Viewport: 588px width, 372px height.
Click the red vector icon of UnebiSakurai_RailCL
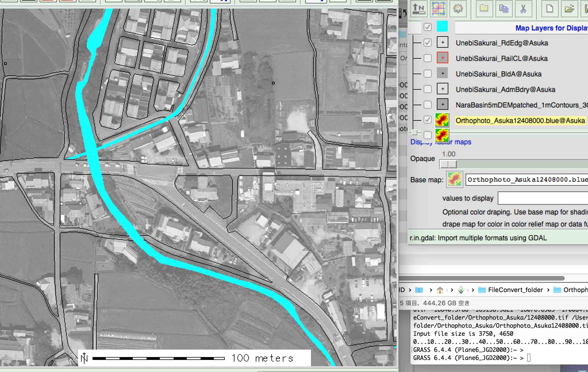point(443,58)
